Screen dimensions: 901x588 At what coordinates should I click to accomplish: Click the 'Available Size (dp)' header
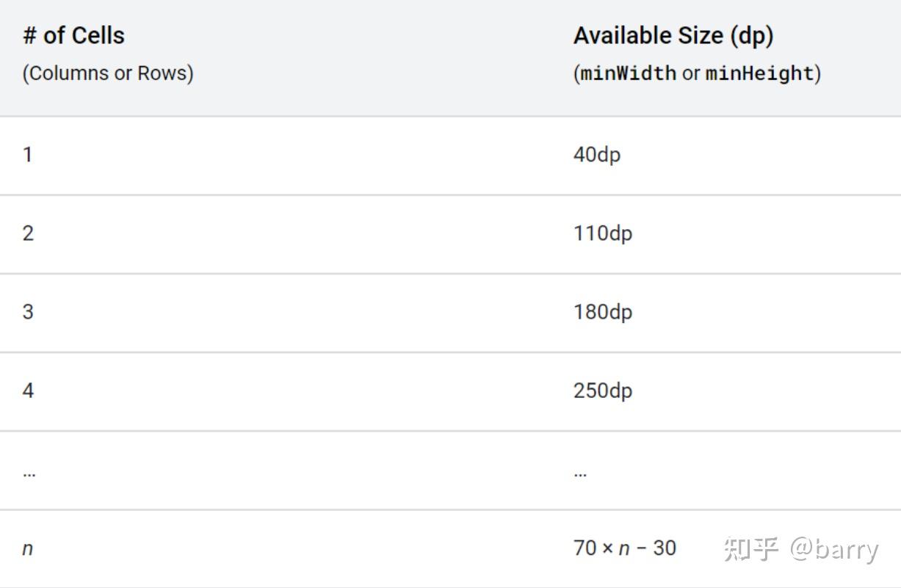[673, 35]
